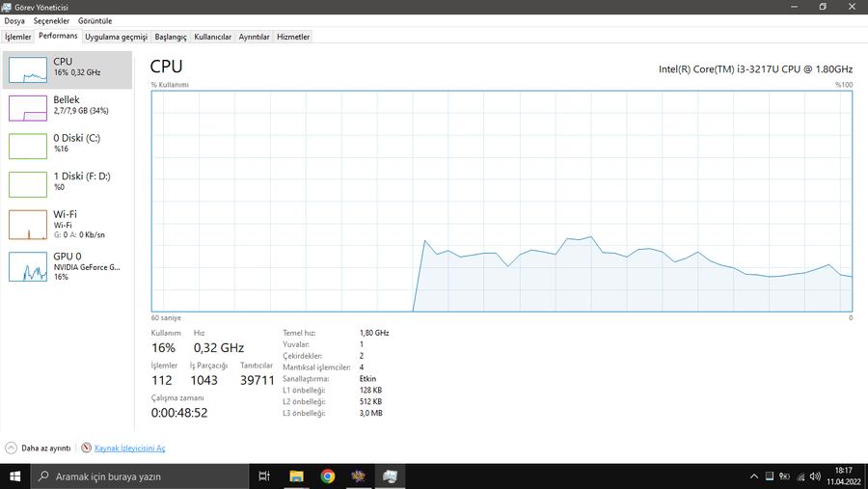
Task: Select the 0 Diski (C:) graph
Action: pyautogui.click(x=28, y=147)
